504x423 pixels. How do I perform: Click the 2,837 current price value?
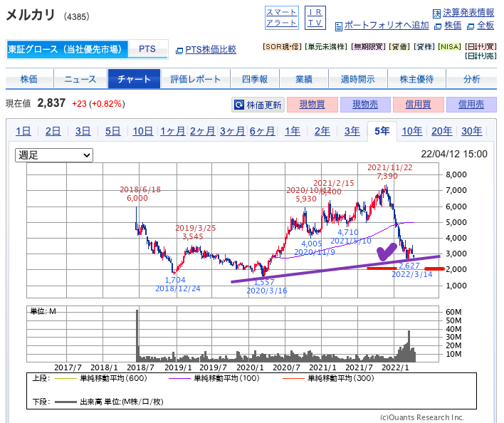click(x=51, y=103)
